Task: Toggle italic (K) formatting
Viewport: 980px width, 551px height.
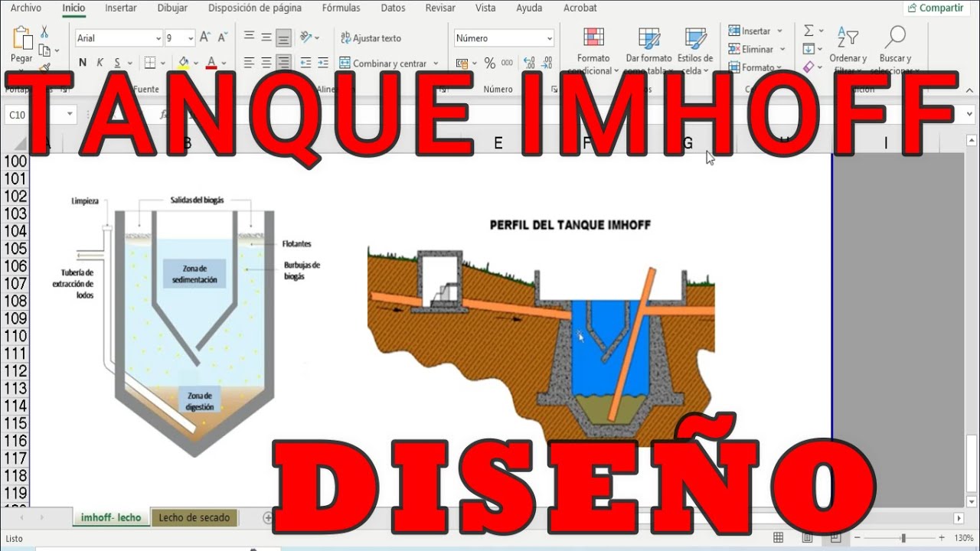Action: (100, 63)
